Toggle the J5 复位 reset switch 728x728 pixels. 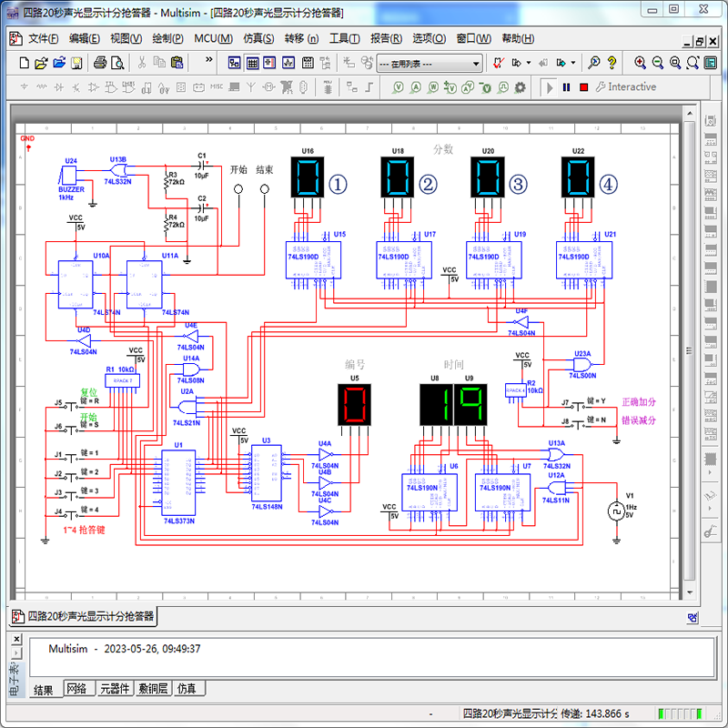point(71,406)
